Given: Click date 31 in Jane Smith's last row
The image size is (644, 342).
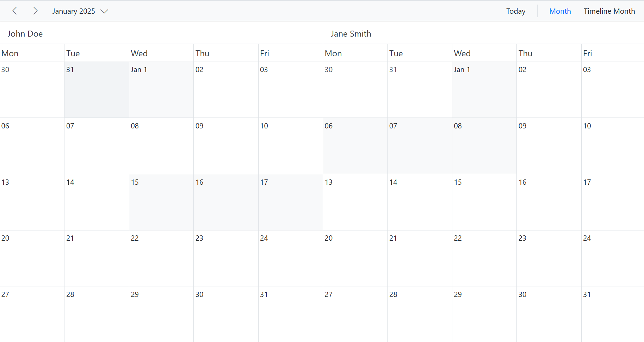Looking at the screenshot, I should 587,294.
